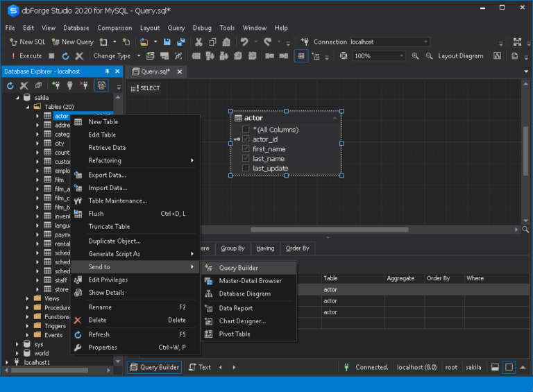Click the Cut scissors icon in the toolbar
The height and width of the screenshot is (392, 533).
[x=198, y=42]
